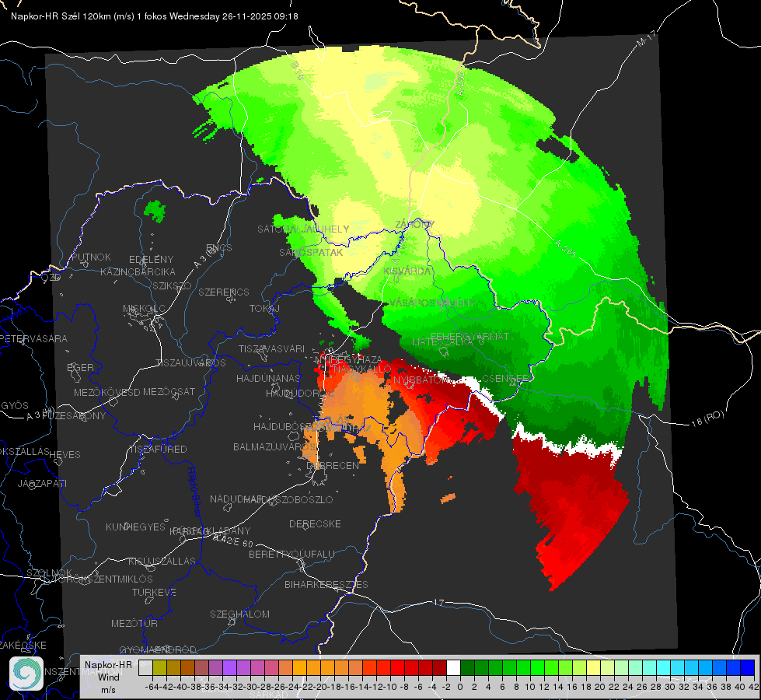Click the pale yellow swatch above 18
The image size is (761, 700).
(x=594, y=667)
